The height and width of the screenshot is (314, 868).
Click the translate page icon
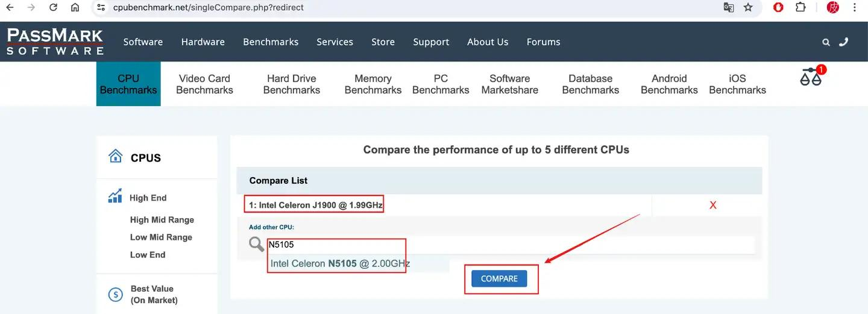coord(729,8)
